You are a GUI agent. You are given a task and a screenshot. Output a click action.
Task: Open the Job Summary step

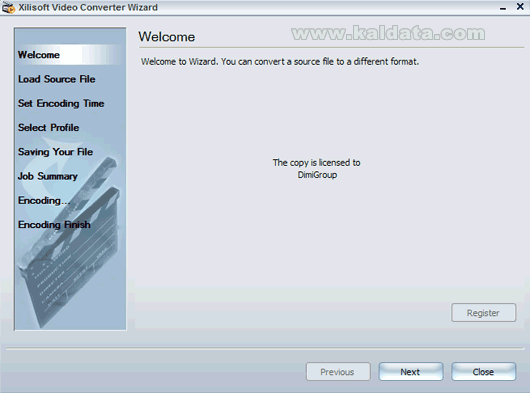48,176
